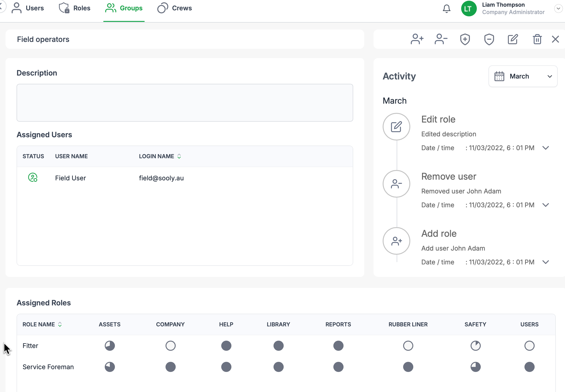Click the remove user from group icon
Viewport: 565px width, 392px height.
pos(441,39)
